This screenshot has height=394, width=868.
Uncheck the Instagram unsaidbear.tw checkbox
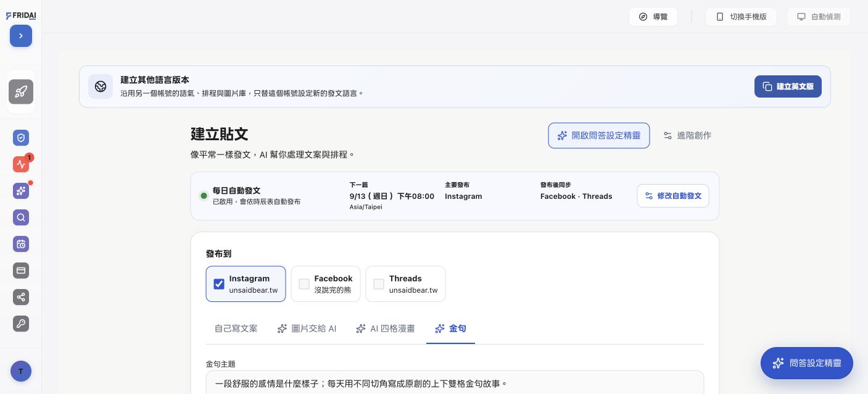tap(219, 284)
